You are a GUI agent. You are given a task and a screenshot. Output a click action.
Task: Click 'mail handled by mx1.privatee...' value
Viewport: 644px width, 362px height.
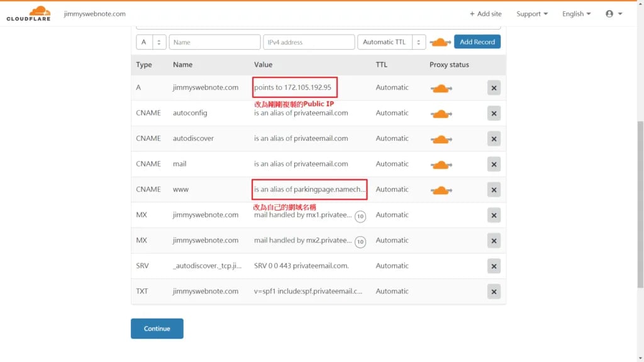[x=303, y=215]
